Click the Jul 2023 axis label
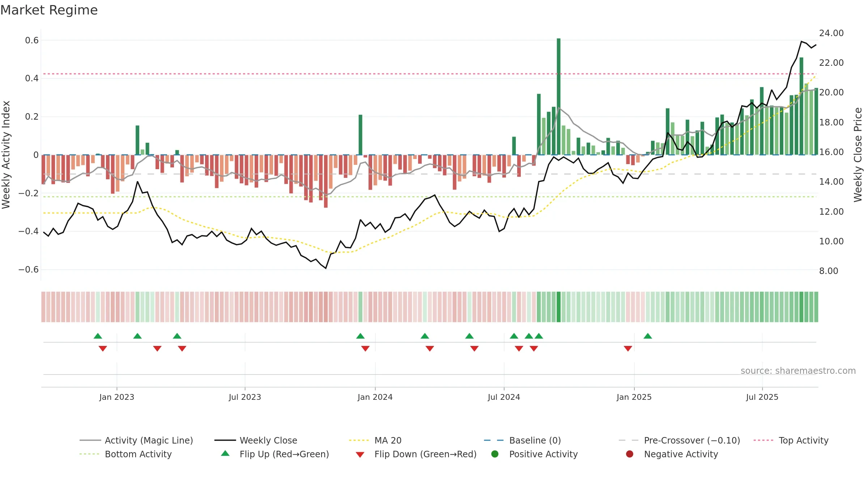 click(245, 397)
